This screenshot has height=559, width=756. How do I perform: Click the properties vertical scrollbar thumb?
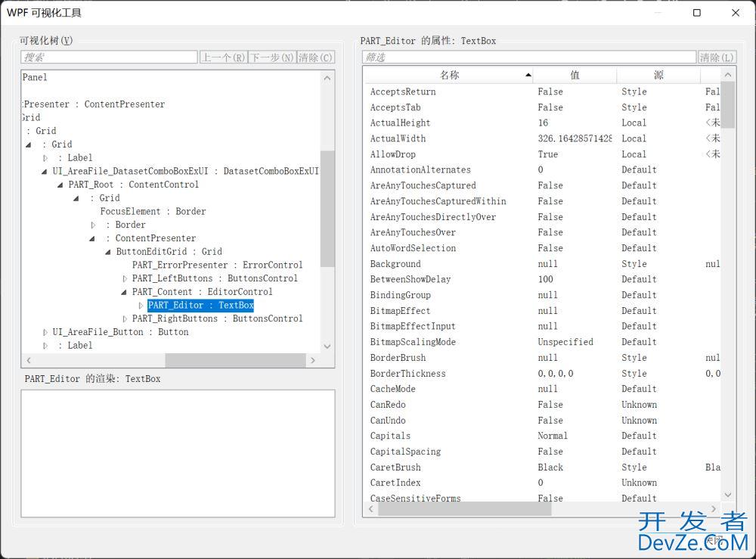click(x=728, y=104)
